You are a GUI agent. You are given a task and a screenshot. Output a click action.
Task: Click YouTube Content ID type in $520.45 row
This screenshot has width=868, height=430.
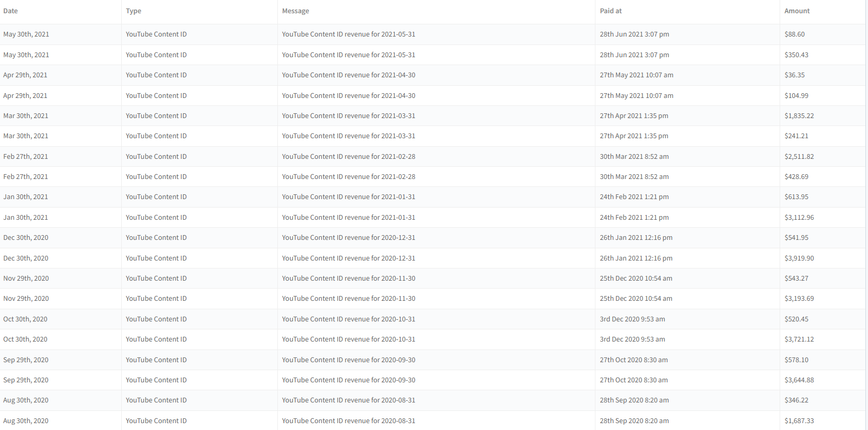(x=156, y=319)
